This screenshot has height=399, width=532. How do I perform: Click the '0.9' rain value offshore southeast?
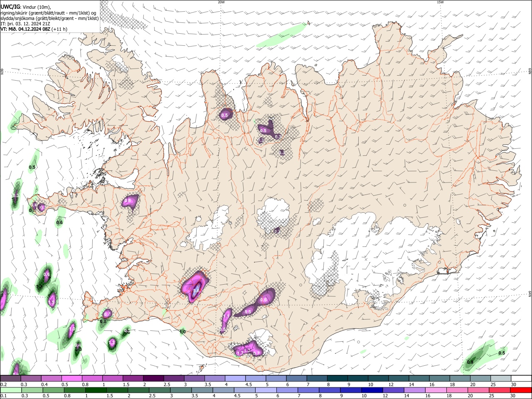pyautogui.click(x=470, y=362)
